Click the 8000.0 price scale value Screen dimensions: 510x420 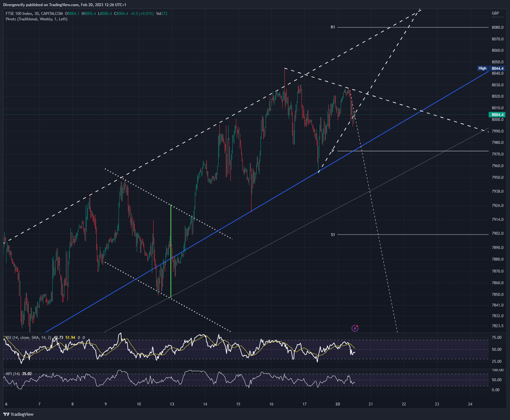(x=497, y=120)
